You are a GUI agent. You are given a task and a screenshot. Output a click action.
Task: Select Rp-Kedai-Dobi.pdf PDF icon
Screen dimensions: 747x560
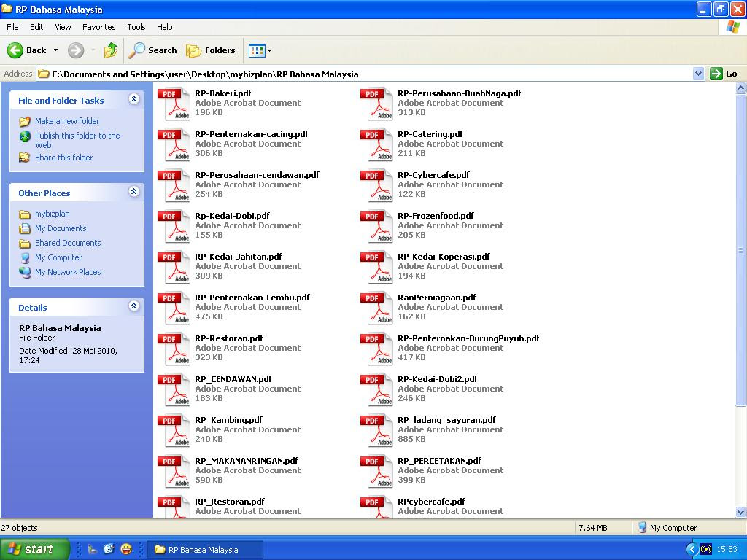point(174,226)
